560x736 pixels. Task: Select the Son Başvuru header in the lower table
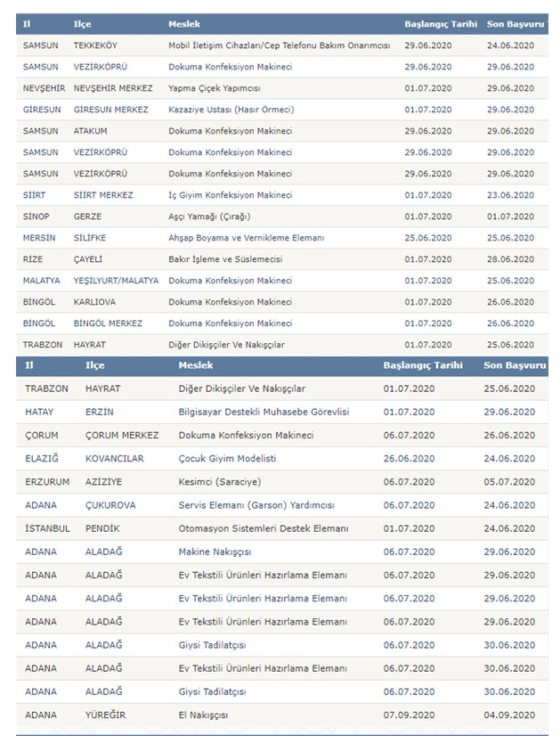515,365
